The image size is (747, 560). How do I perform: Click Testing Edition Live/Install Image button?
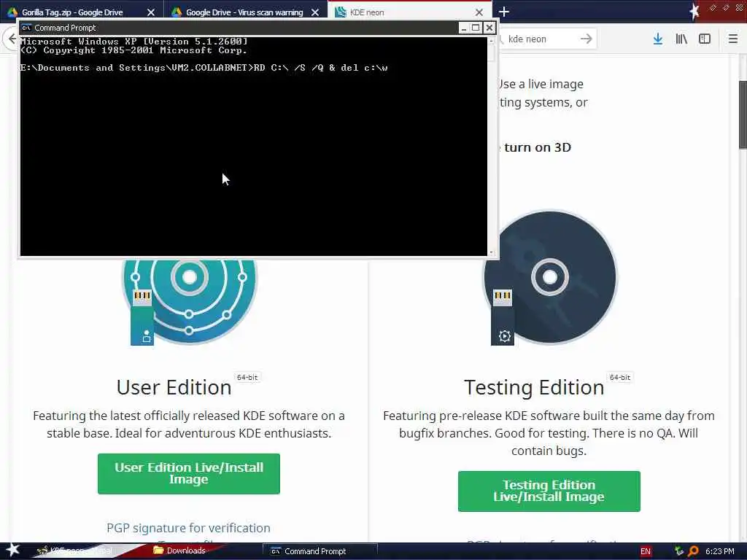[x=549, y=491]
